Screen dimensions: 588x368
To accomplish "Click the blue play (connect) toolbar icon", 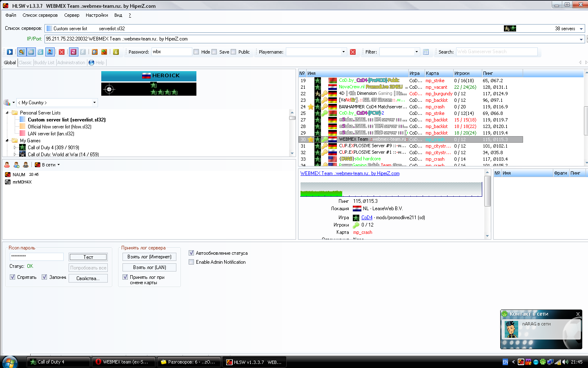I will 10,52.
